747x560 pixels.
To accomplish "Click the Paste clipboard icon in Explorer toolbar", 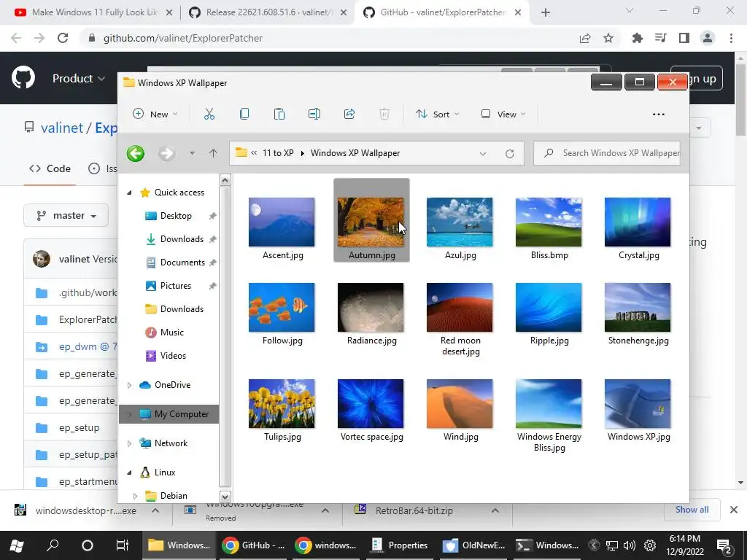I will tap(279, 114).
